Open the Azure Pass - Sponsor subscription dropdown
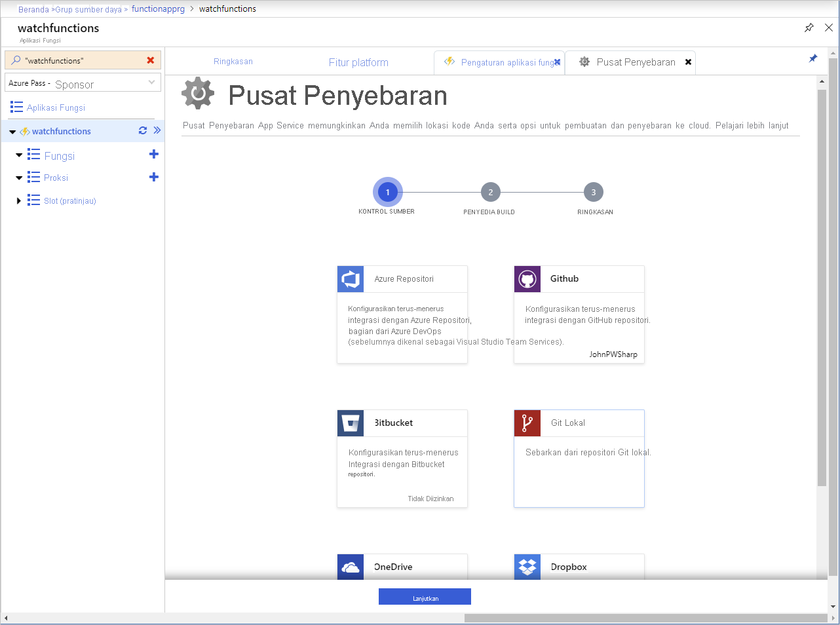The width and height of the screenshot is (840, 625). [83, 83]
